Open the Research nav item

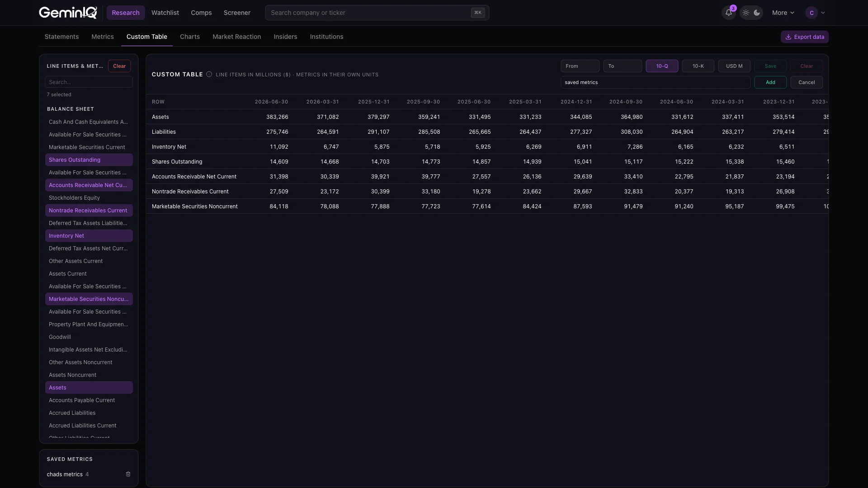(126, 13)
